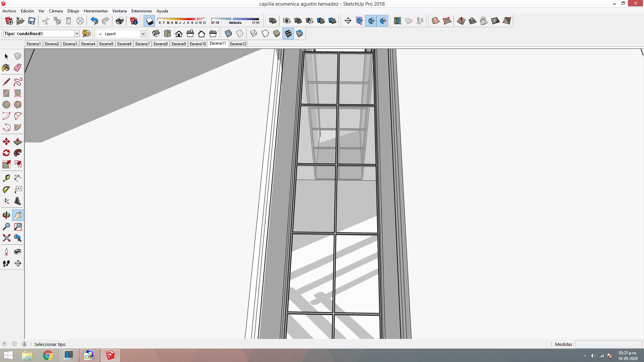Toggle Display Section Planes
Viewport: 644px width, 362px height.
pyautogui.click(x=359, y=21)
